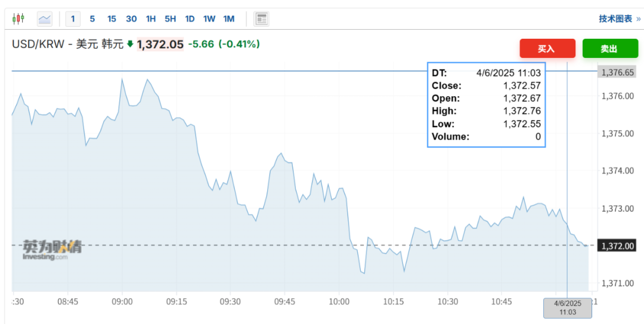Click the green down arrow beside USD/KRW

tap(130, 44)
